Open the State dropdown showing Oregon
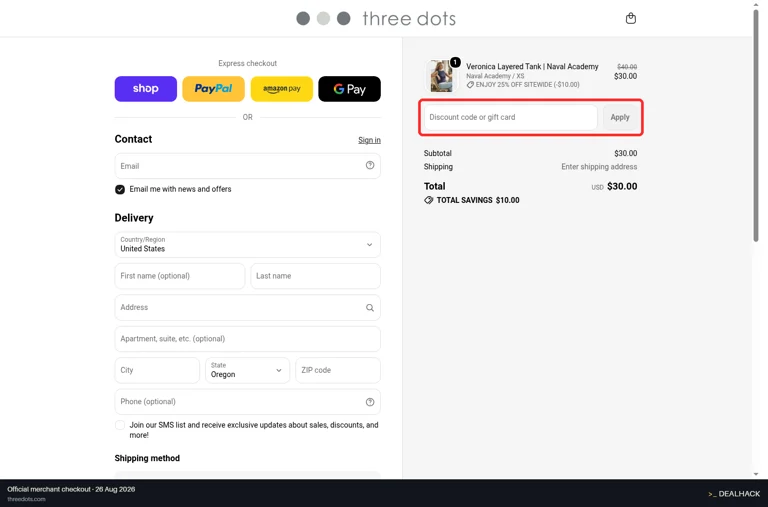Image resolution: width=768 pixels, height=507 pixels. (x=247, y=370)
